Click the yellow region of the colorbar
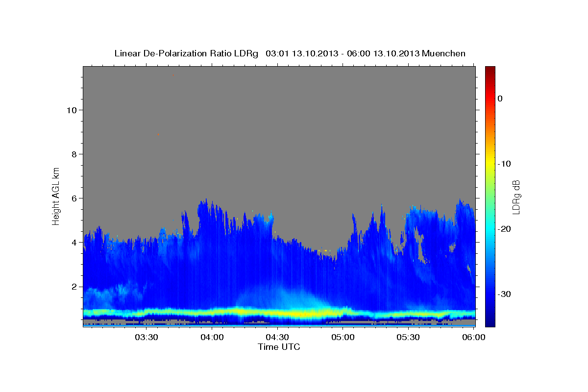The image size is (588, 392). [490, 164]
